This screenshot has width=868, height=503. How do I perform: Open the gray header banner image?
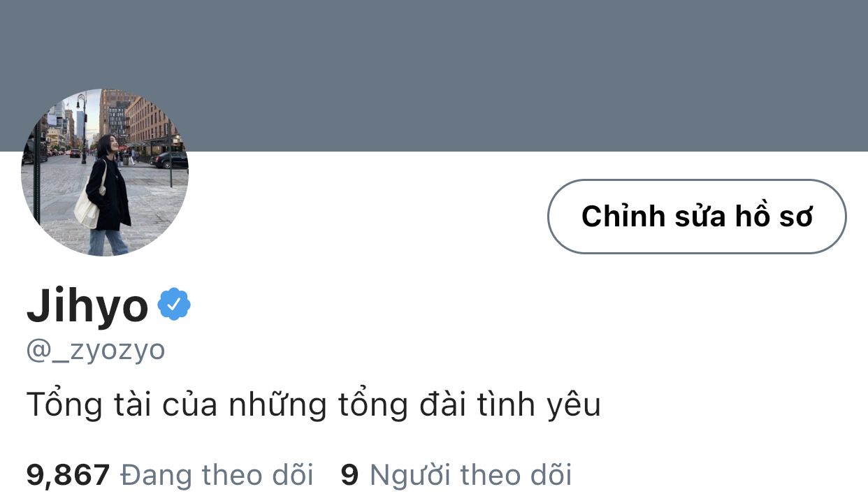point(434,75)
